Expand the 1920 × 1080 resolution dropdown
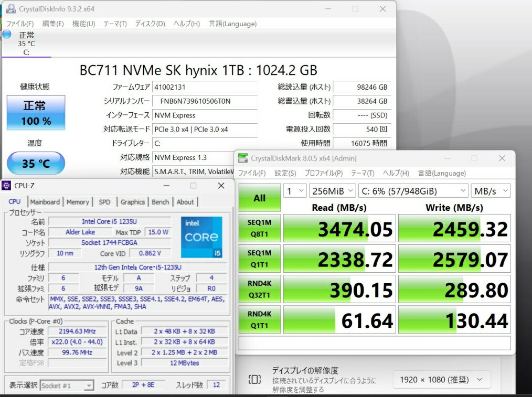This screenshot has width=532, height=397. click(x=441, y=379)
